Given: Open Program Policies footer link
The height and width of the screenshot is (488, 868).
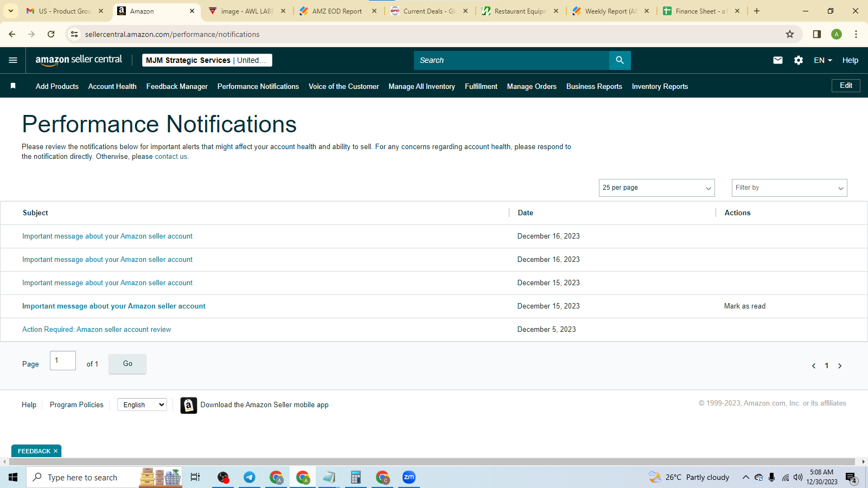Looking at the screenshot, I should [x=76, y=405].
